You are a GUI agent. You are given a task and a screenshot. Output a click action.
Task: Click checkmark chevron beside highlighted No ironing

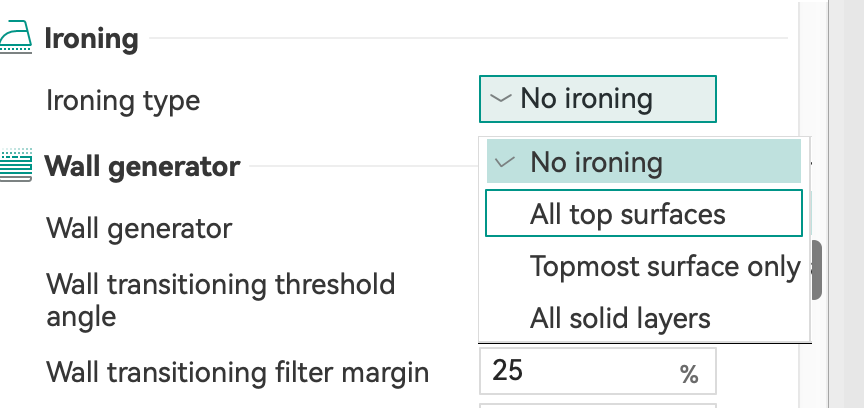(x=505, y=162)
